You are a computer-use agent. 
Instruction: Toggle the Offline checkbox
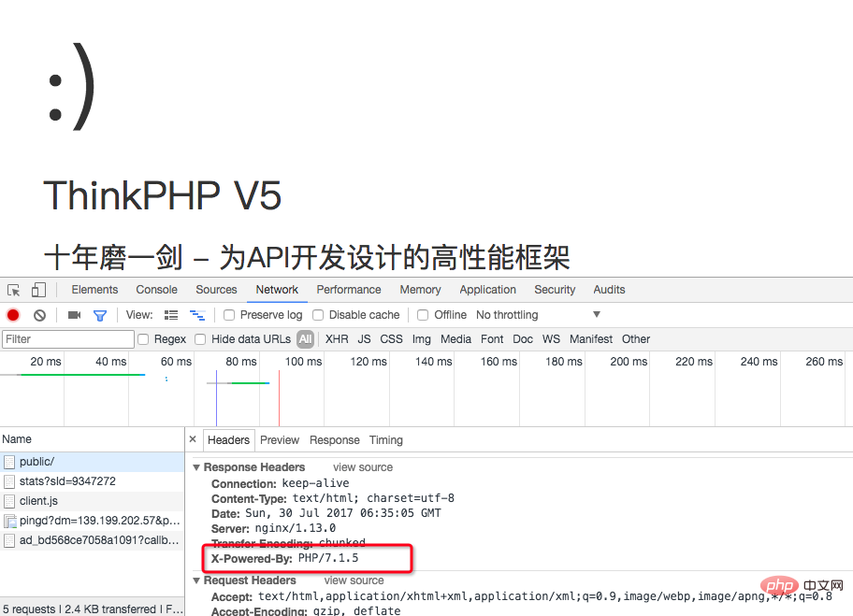423,315
